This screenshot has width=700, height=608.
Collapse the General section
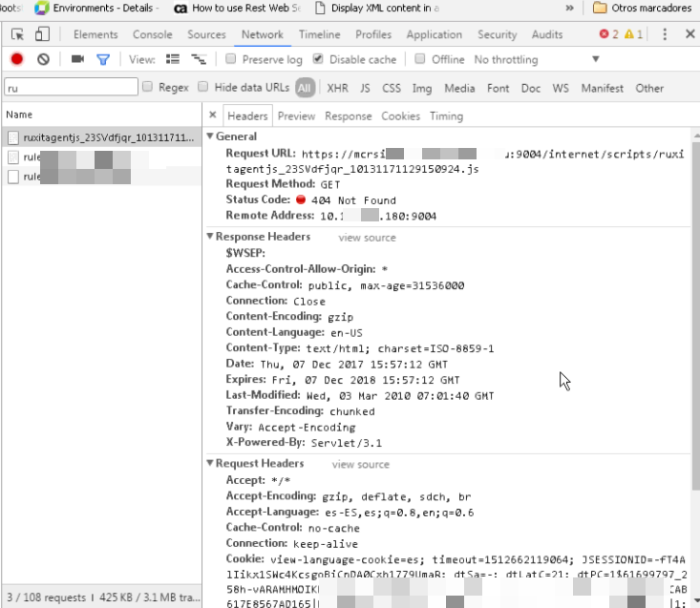(211, 136)
